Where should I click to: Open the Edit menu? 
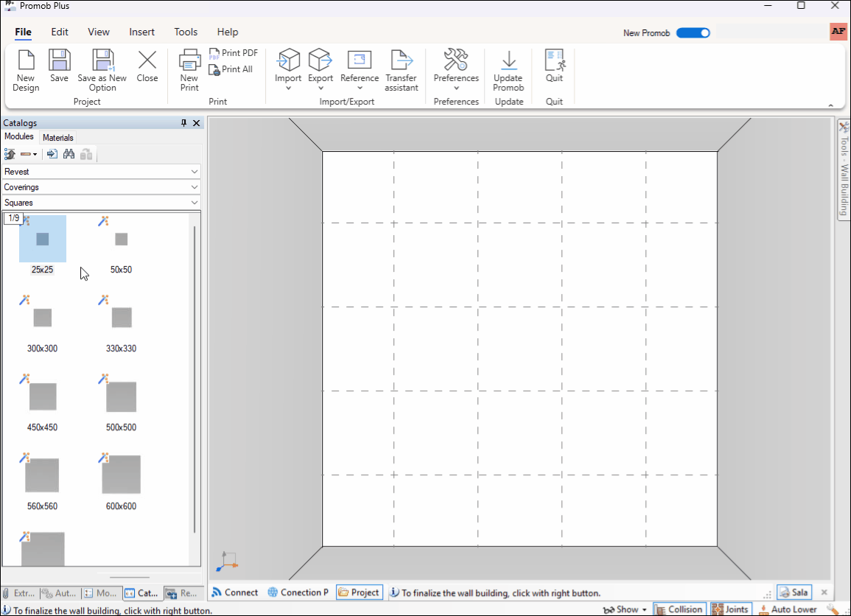pyautogui.click(x=60, y=32)
